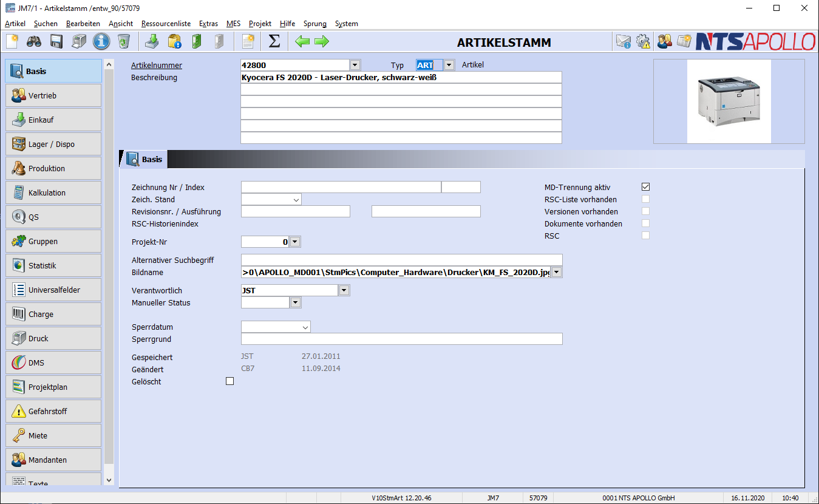The height and width of the screenshot is (504, 819).
Task: Open the envelope message info icon
Action: click(x=624, y=41)
